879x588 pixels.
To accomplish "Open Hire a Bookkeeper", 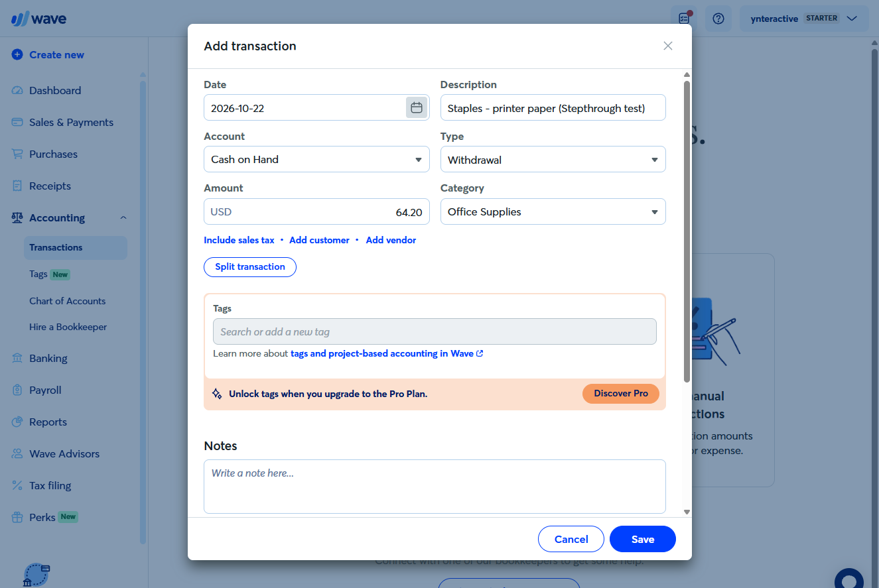I will 68,327.
